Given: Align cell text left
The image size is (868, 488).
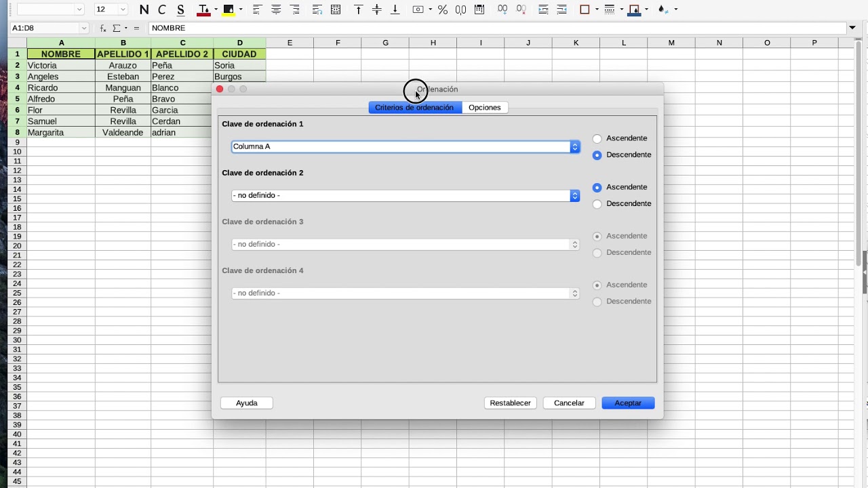Looking at the screenshot, I should coord(257,9).
